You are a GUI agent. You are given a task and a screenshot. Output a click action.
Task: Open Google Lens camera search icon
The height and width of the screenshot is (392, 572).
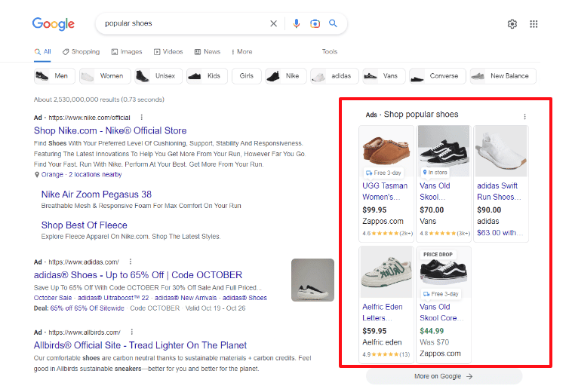(315, 23)
